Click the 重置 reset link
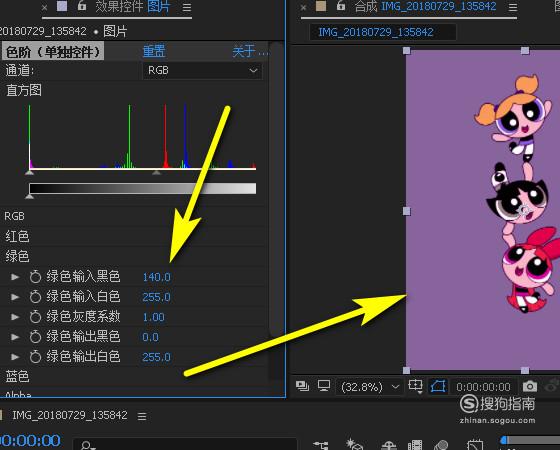This screenshot has width=560, height=450. point(154,51)
